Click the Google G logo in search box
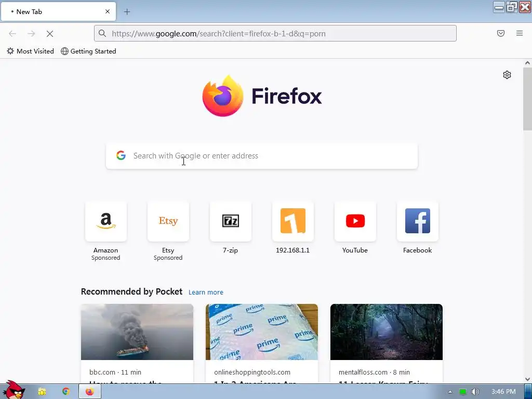The width and height of the screenshot is (532, 399). point(121,155)
